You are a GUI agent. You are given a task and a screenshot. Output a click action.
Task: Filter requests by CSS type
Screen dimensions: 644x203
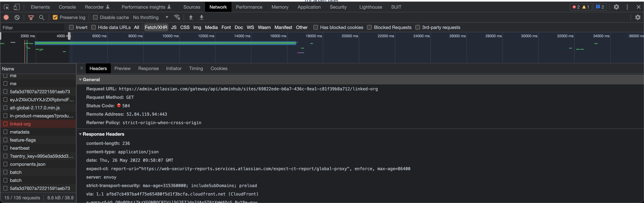(185, 27)
